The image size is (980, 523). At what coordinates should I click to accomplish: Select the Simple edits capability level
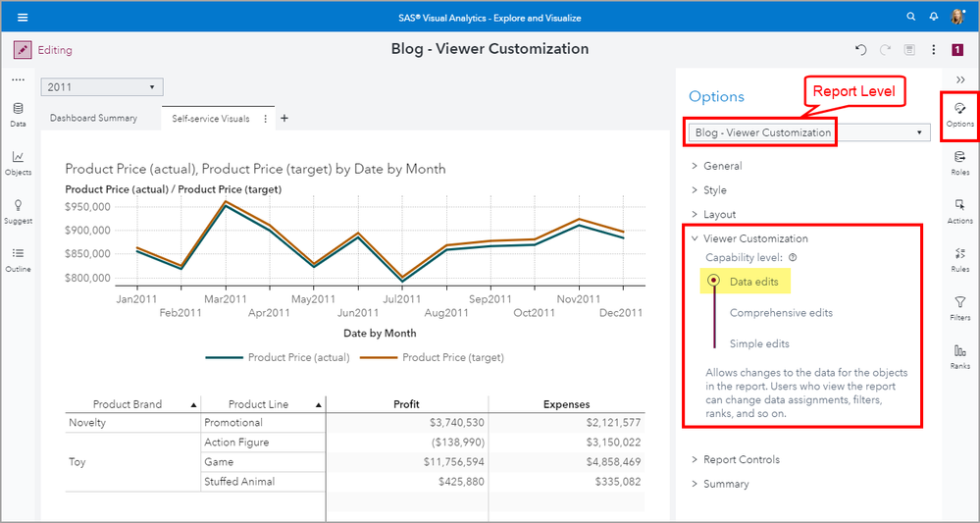tap(759, 344)
